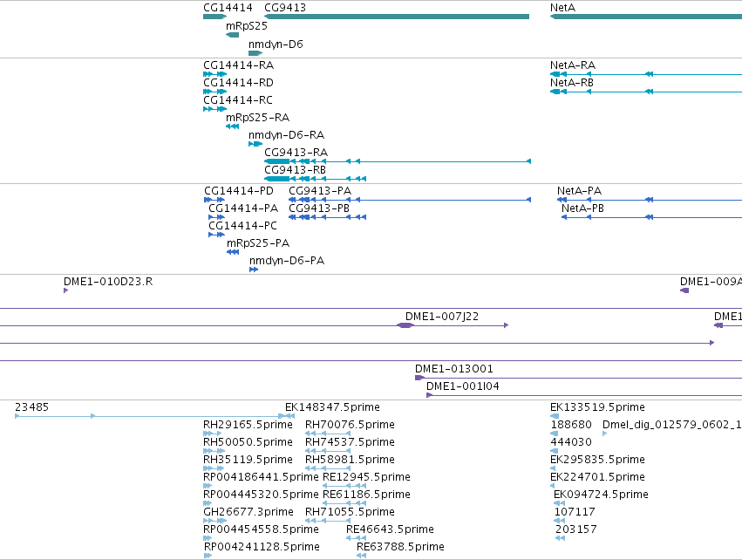Click the CG9413 gene bar
The width and height of the screenshot is (742, 560).
coord(397,17)
